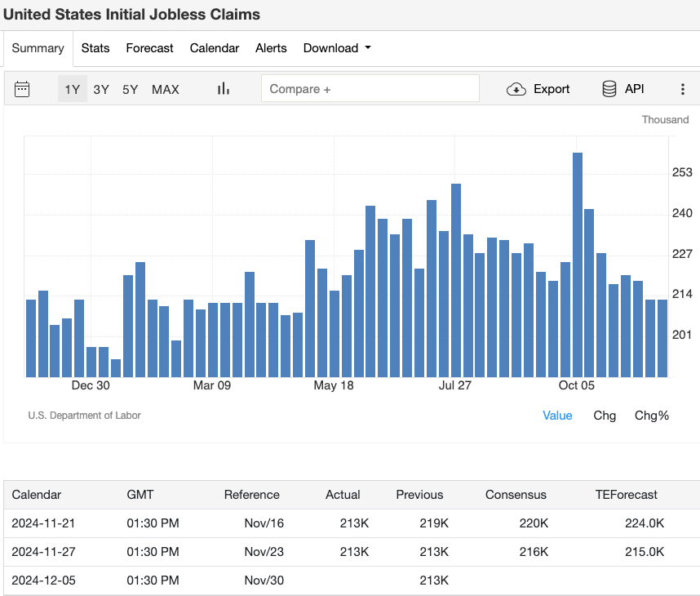
Task: Switch chart to 5Y range
Action: coord(130,89)
